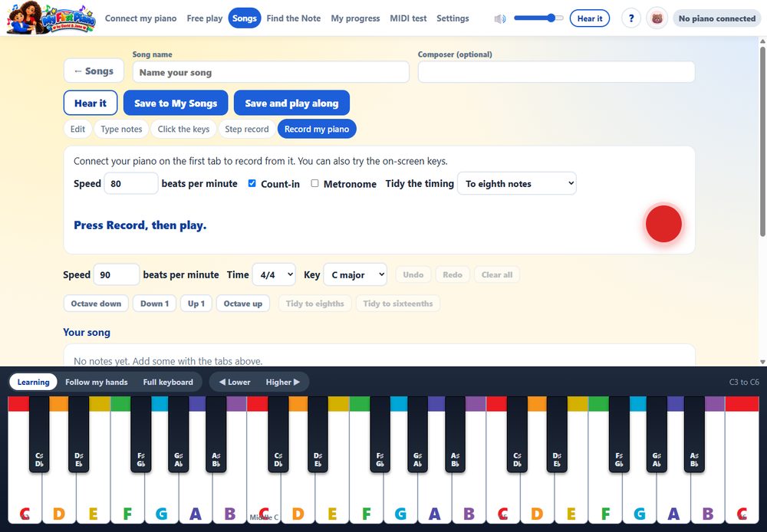Shift notes with Octave down
This screenshot has width=767, height=532.
[96, 304]
